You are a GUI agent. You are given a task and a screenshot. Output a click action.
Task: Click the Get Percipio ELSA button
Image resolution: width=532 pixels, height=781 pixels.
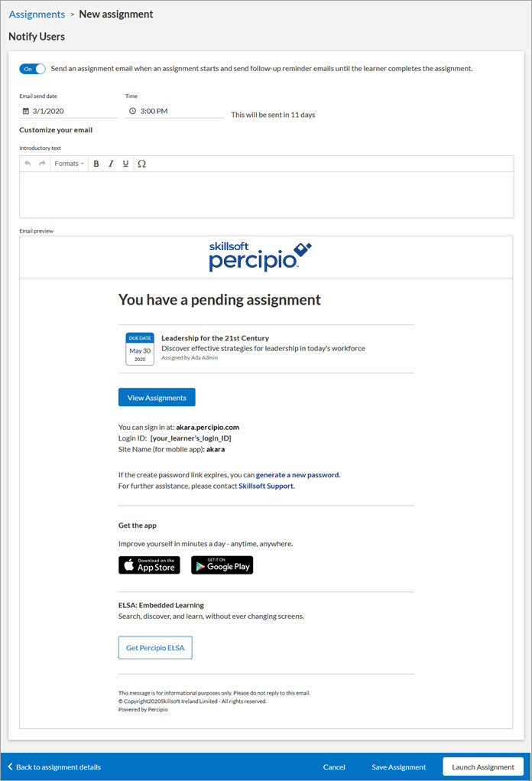point(155,648)
